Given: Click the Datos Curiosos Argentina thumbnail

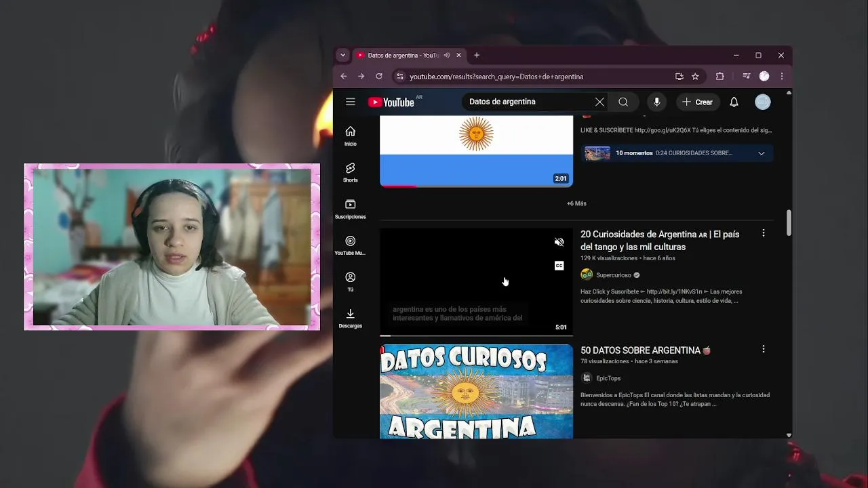Looking at the screenshot, I should tap(476, 391).
